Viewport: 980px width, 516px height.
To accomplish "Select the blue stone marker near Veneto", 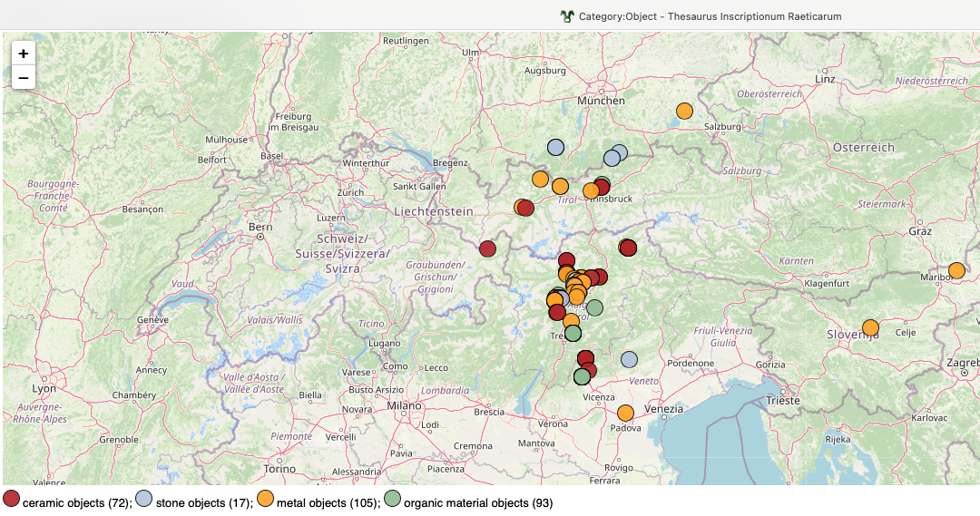I will 629,359.
